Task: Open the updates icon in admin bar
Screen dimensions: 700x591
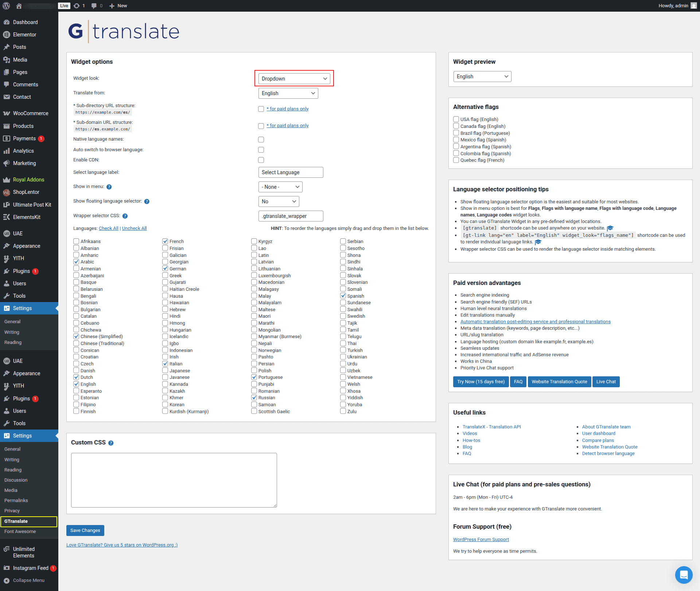Action: pyautogui.click(x=77, y=5)
